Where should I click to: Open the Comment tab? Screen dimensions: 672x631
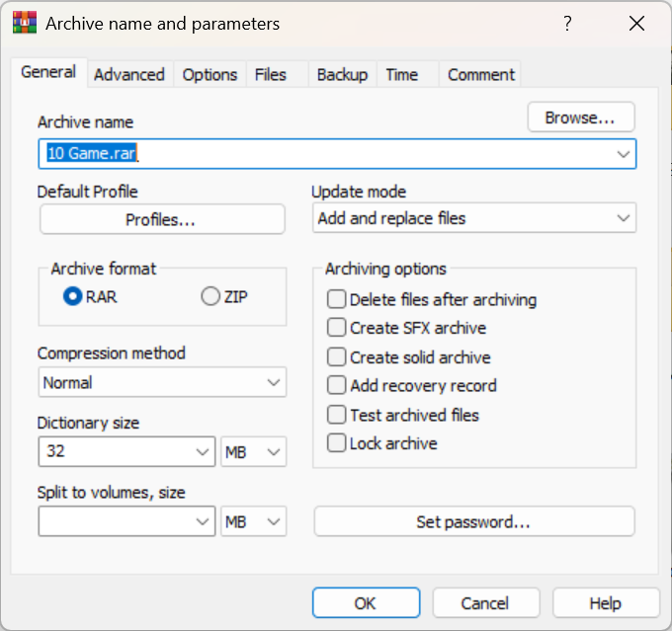(481, 74)
